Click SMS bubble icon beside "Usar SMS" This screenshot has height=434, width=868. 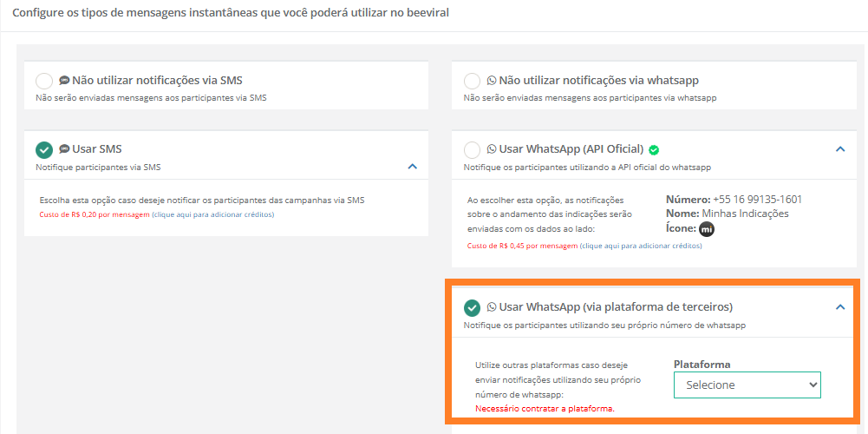pos(64,149)
